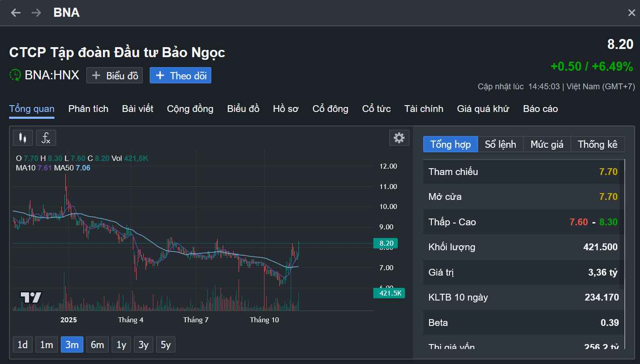
Task: Go back with the left arrow icon
Action: (16, 13)
